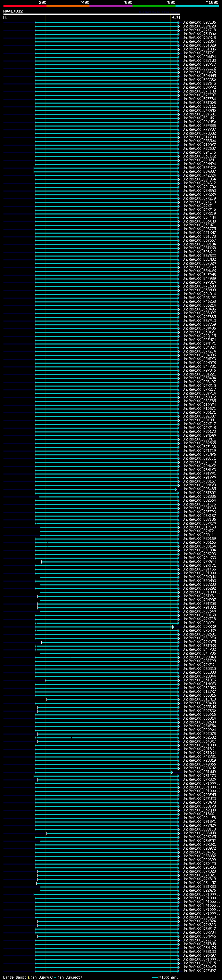
Task: Click the orange ~40% identity legend bar
Action: click(x=68, y=6)
